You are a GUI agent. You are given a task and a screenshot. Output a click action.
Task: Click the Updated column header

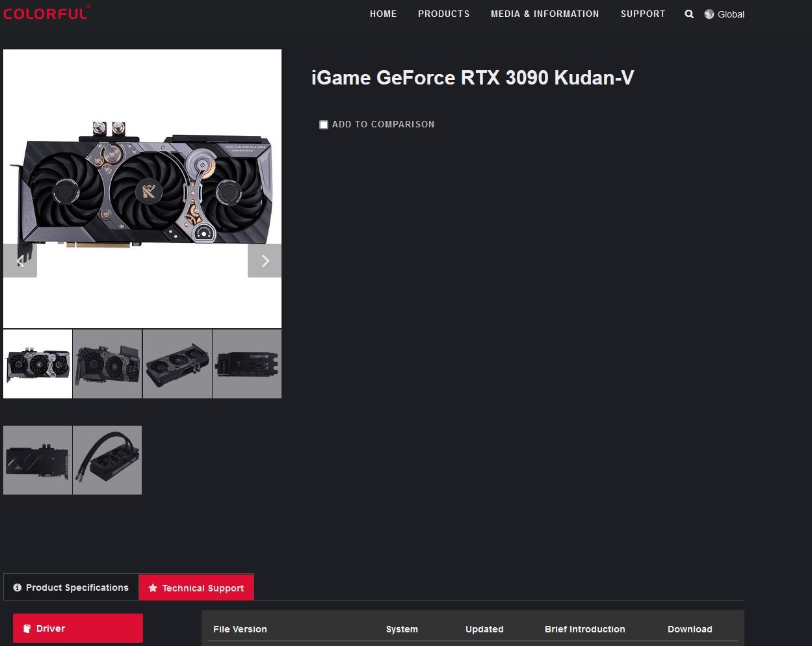(x=484, y=629)
